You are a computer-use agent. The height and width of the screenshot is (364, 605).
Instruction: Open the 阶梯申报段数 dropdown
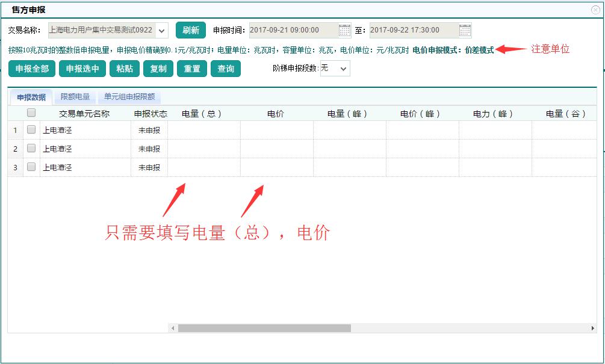pos(343,69)
